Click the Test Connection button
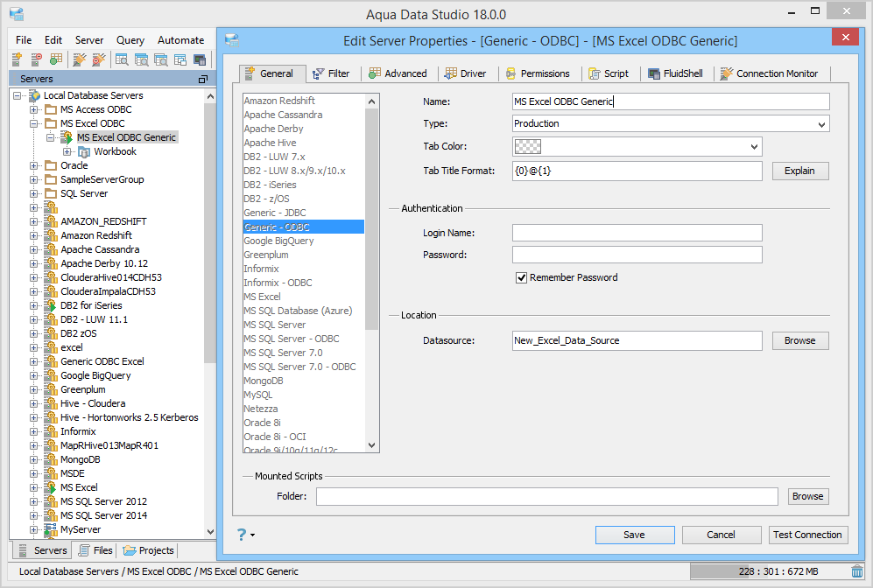This screenshot has height=588, width=873. pyautogui.click(x=808, y=535)
